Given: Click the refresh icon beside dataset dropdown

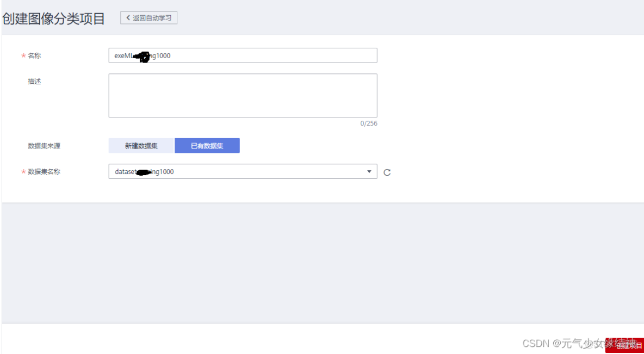Looking at the screenshot, I should [x=387, y=172].
